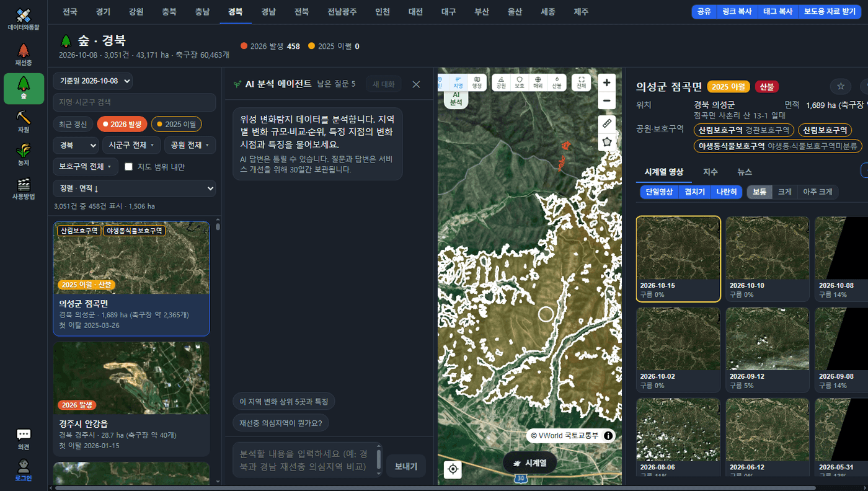Screen dimensions: 868x491
Task: Toggle the 공원 park map layer
Action: [x=501, y=82]
